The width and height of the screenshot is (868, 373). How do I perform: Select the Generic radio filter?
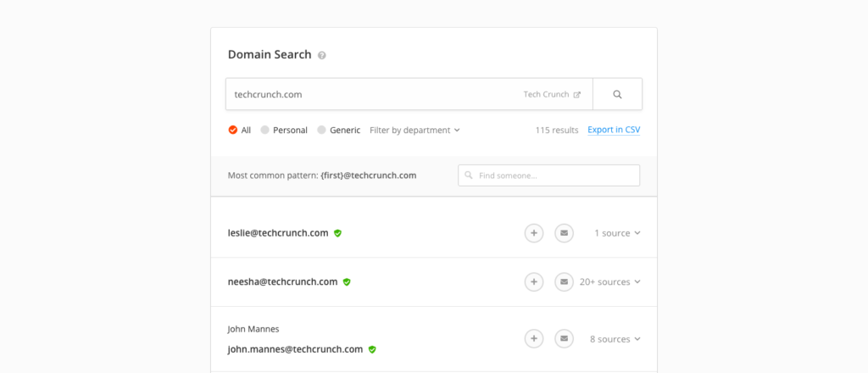coord(321,130)
